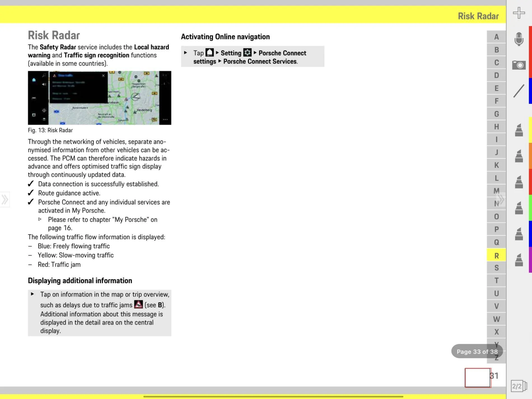Select the orange highlighter tool
This screenshot has height=399, width=532.
click(519, 156)
